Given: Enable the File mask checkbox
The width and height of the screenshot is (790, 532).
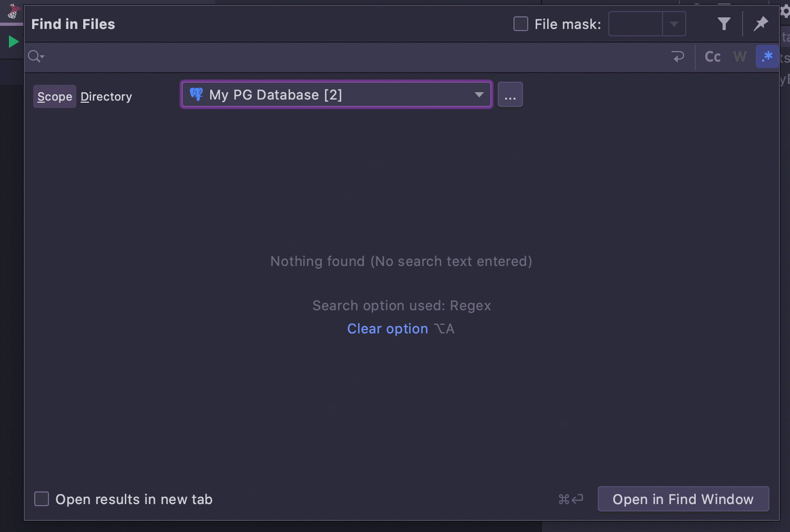Looking at the screenshot, I should (521, 24).
